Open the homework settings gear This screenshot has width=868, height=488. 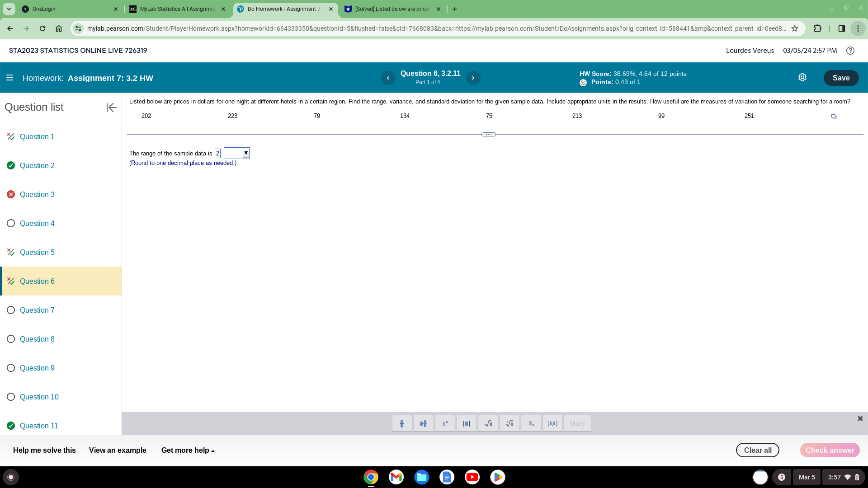(802, 77)
